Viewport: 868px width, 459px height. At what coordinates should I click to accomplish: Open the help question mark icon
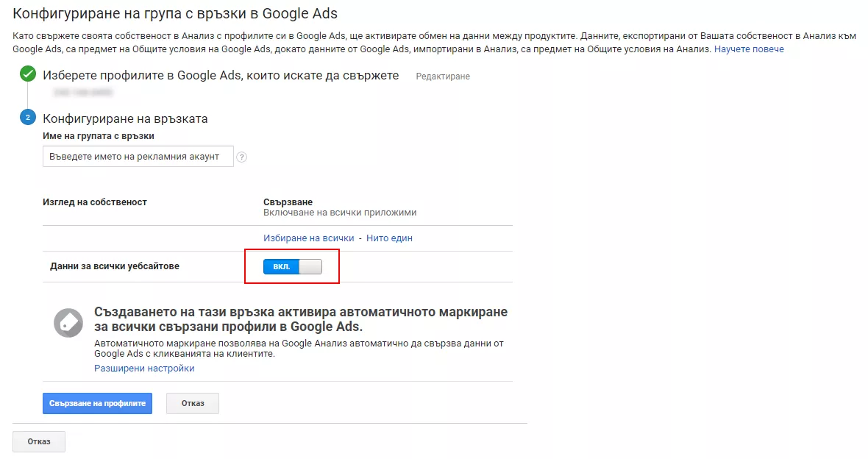[x=241, y=157]
